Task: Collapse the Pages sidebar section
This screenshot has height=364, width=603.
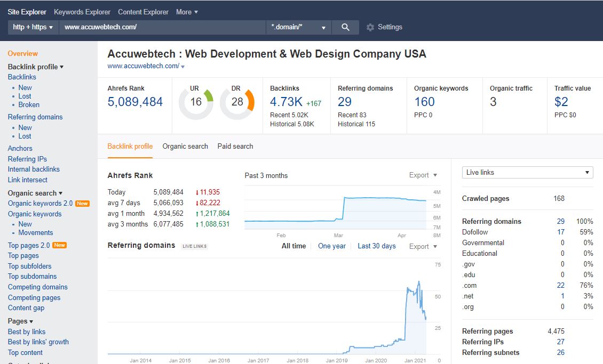Action: [20, 321]
